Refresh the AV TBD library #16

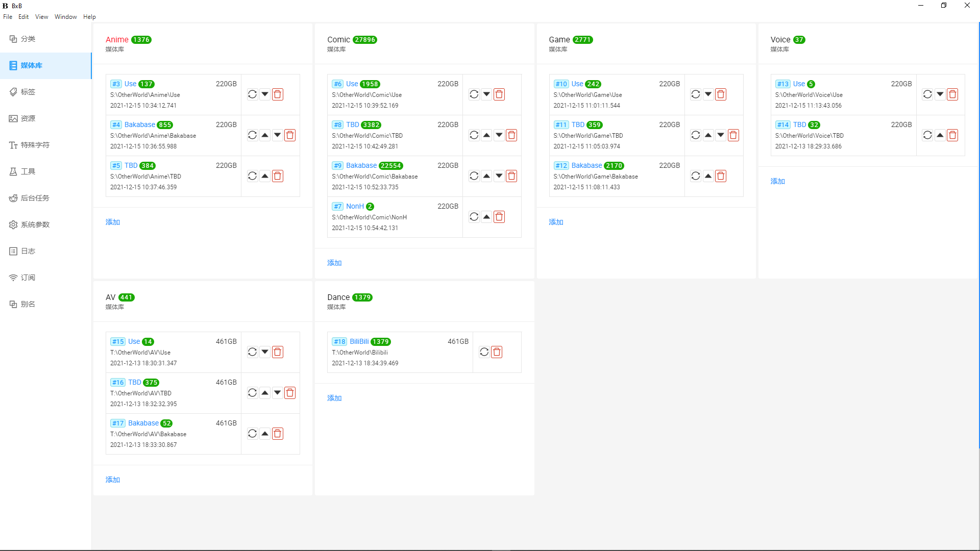252,393
